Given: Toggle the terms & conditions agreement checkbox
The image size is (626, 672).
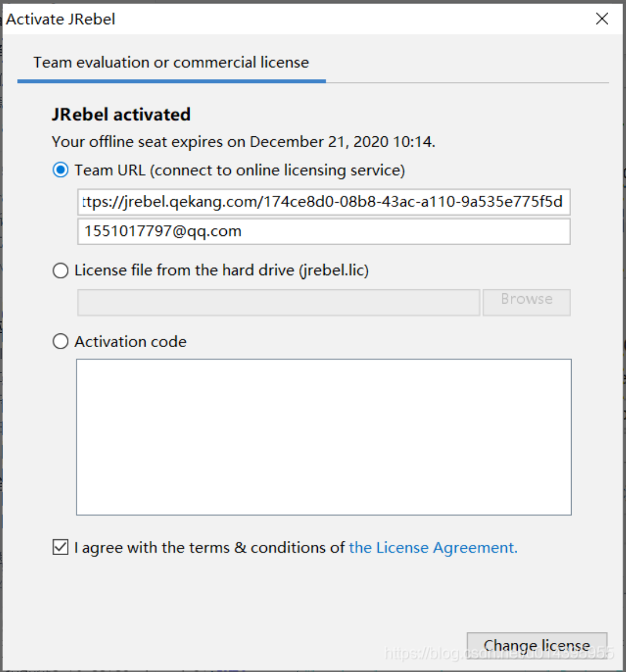Looking at the screenshot, I should [60, 548].
